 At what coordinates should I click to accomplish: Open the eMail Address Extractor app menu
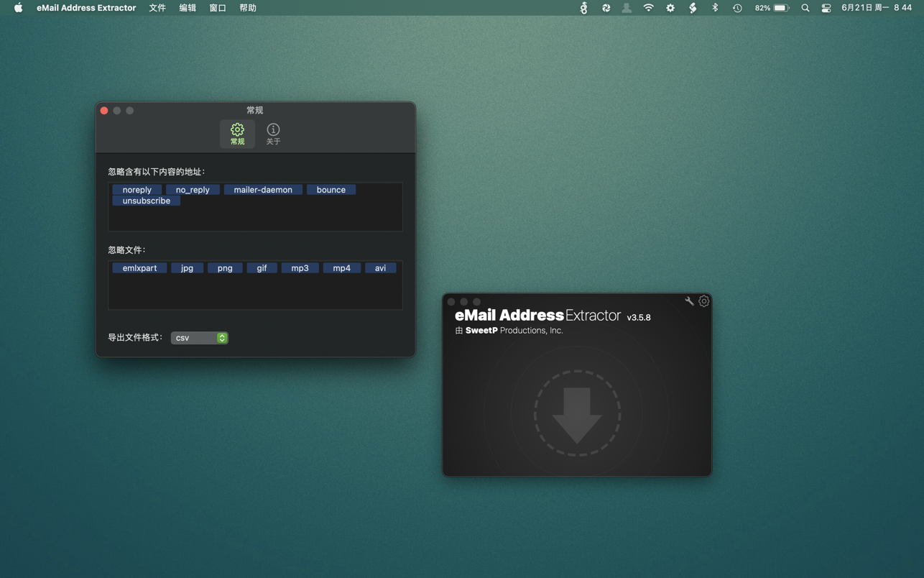point(86,8)
